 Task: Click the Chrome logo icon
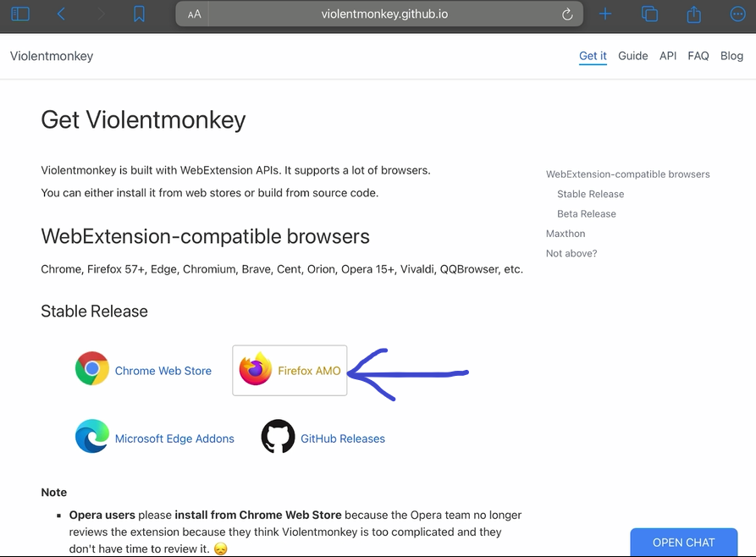[x=91, y=370]
